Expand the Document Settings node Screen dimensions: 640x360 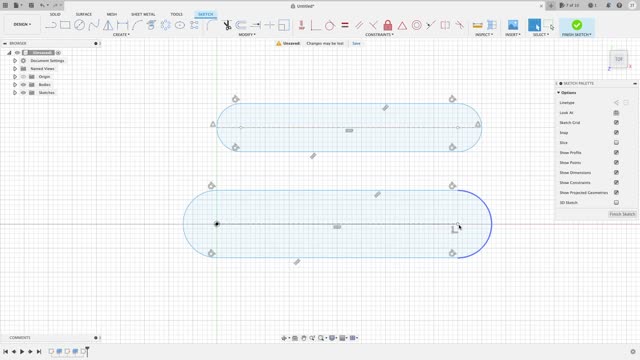pyautogui.click(x=15, y=60)
